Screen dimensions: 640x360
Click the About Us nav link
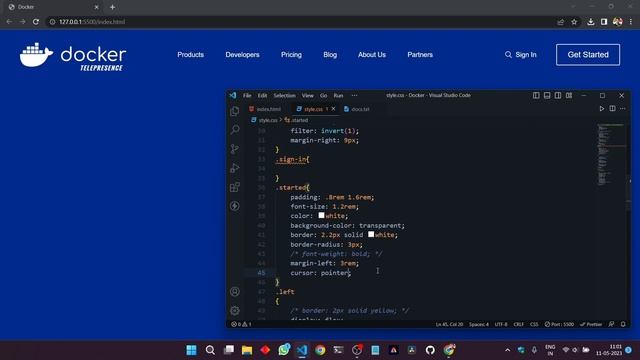click(x=372, y=55)
